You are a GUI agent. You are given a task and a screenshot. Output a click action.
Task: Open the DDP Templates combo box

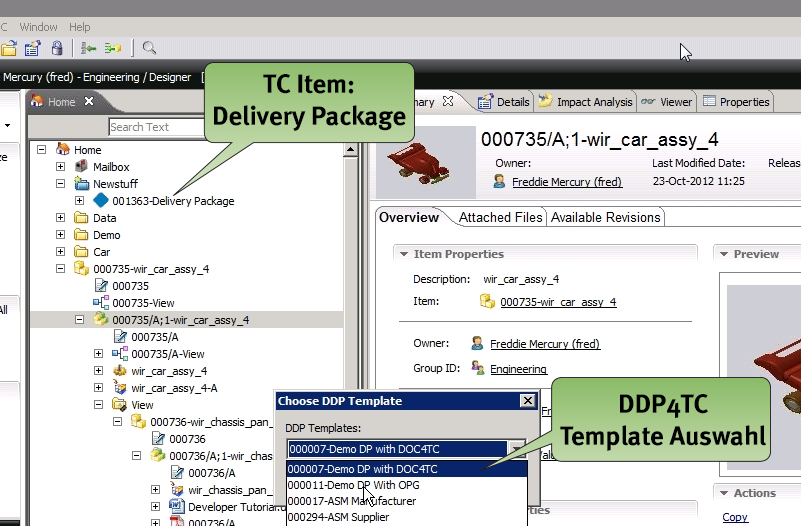517,449
